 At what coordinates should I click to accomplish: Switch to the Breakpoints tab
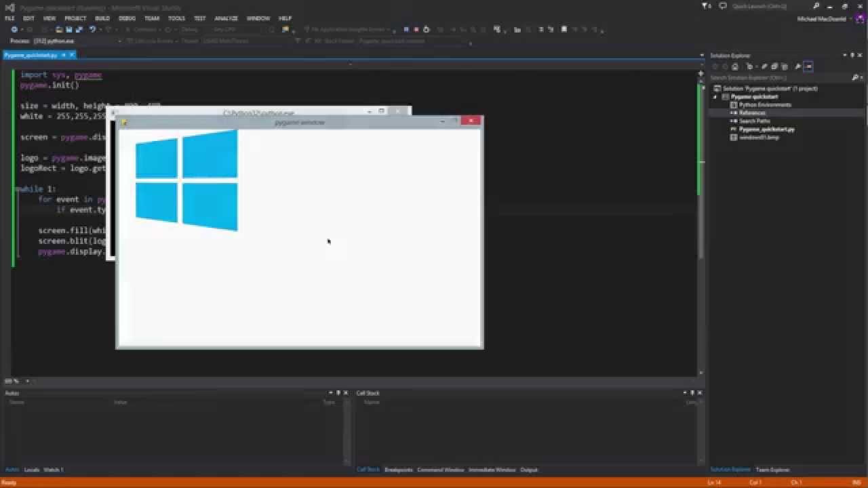[x=398, y=470]
